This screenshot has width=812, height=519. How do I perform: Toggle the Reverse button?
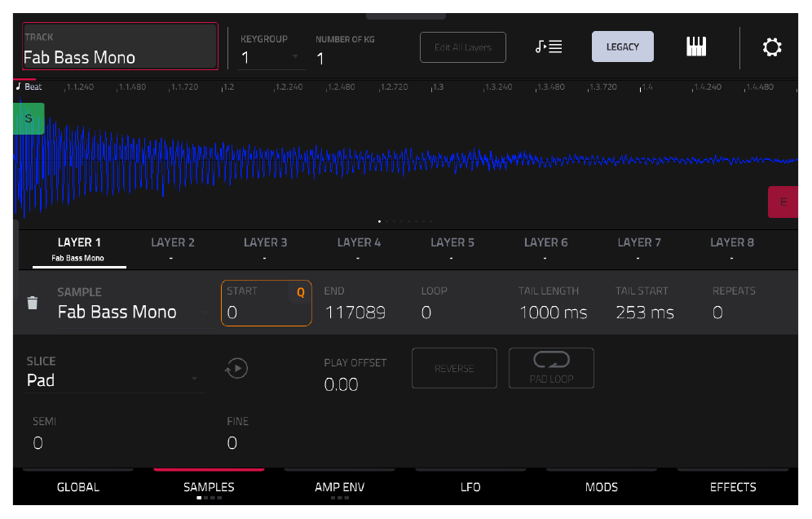tap(454, 368)
